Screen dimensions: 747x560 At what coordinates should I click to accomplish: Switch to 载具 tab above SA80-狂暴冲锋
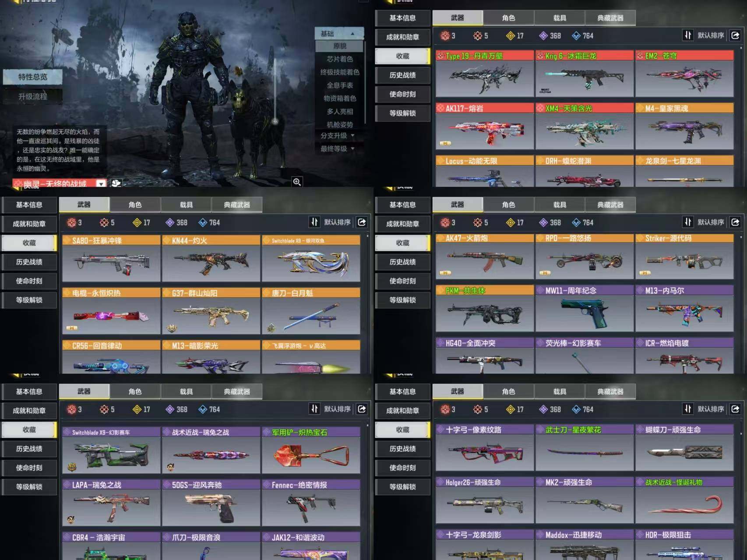(186, 205)
